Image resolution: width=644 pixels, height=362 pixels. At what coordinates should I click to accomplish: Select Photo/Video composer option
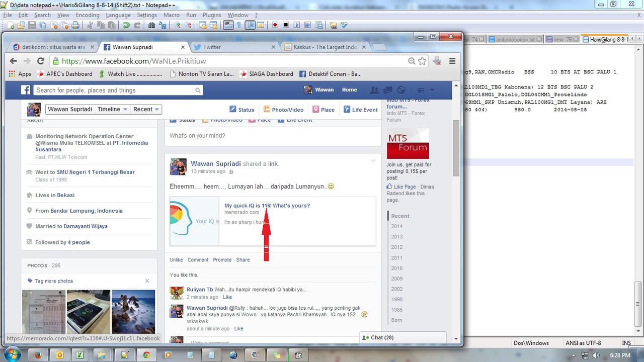click(x=283, y=110)
